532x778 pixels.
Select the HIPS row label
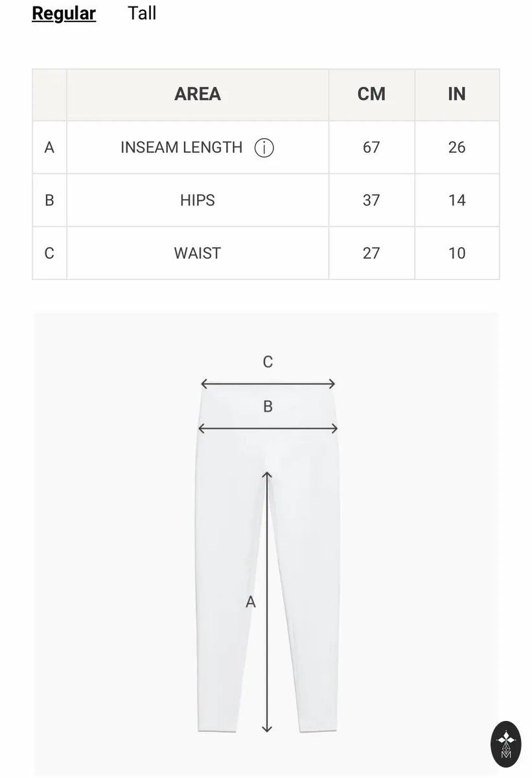[198, 200]
